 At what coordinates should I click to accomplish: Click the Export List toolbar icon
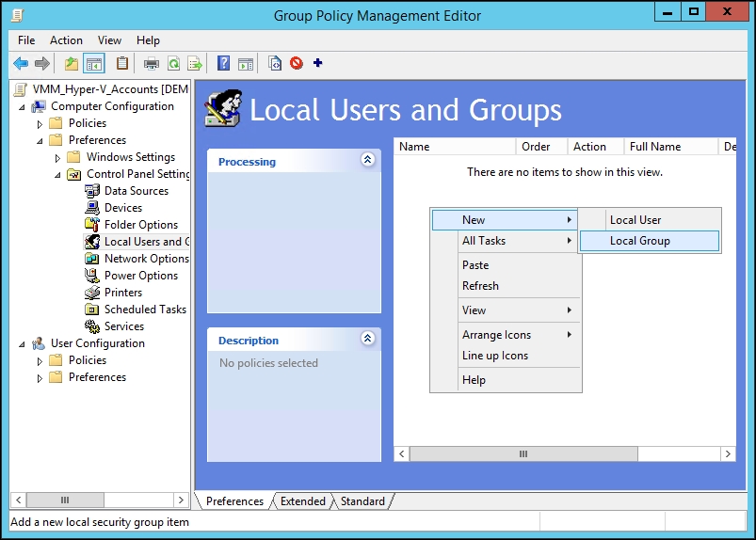click(x=195, y=64)
